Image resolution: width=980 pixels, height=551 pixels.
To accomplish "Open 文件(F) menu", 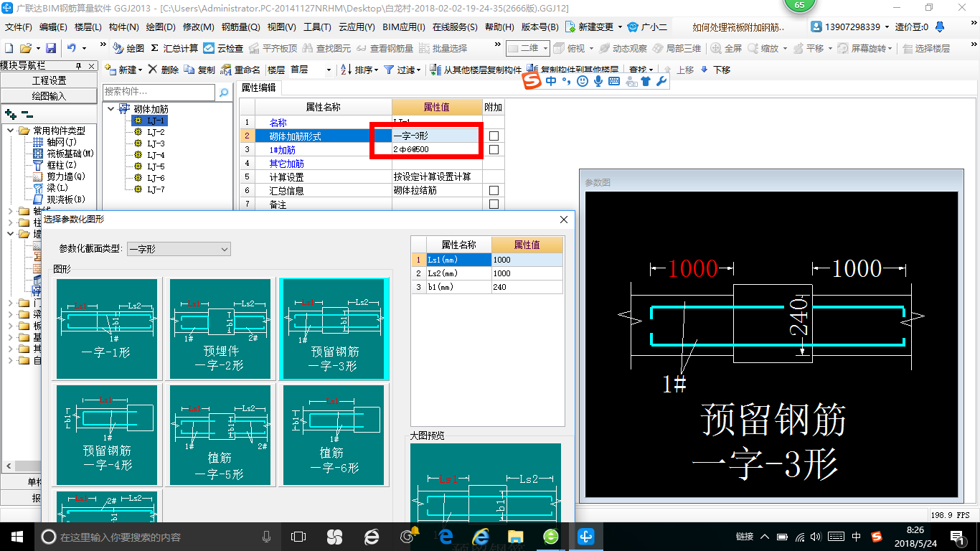I will tap(18, 27).
